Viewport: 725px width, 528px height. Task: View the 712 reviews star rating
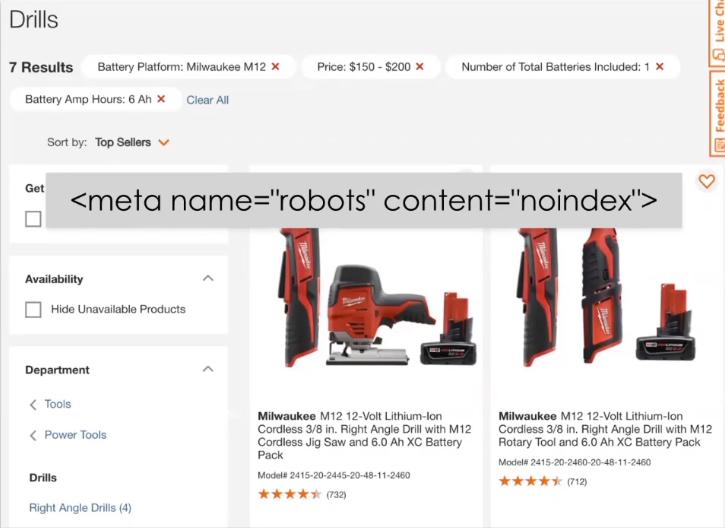click(543, 481)
